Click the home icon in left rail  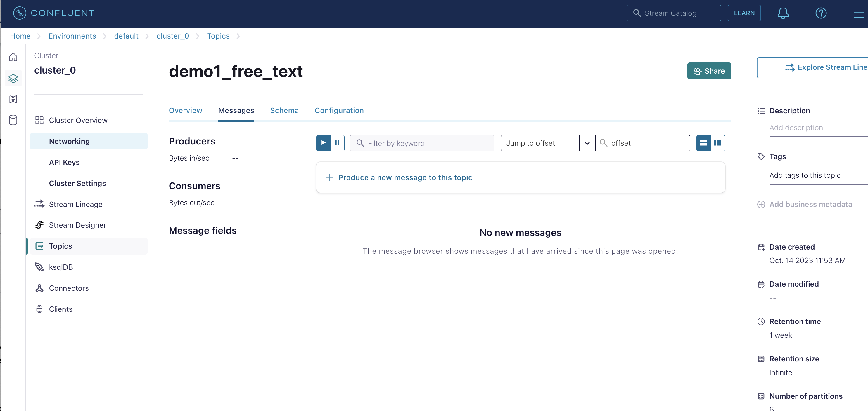click(x=13, y=57)
